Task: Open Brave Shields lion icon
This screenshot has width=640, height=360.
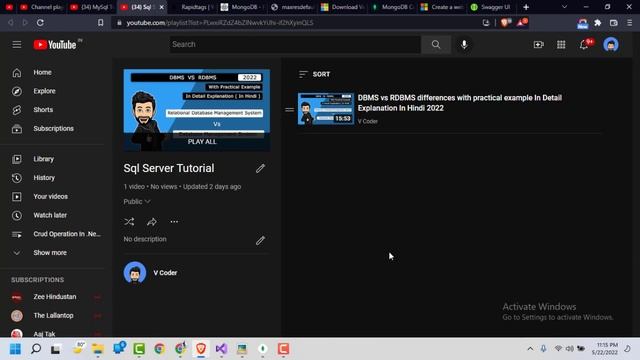Action: [x=506, y=23]
